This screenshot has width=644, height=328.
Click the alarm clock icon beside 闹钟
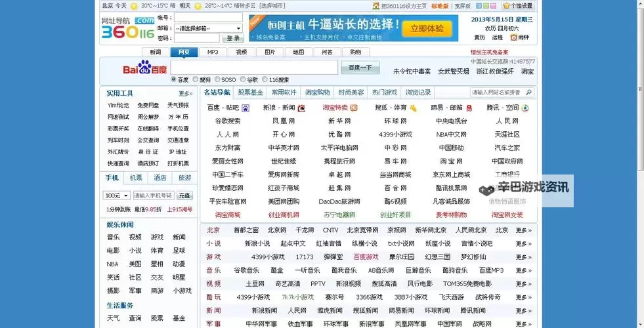(513, 37)
